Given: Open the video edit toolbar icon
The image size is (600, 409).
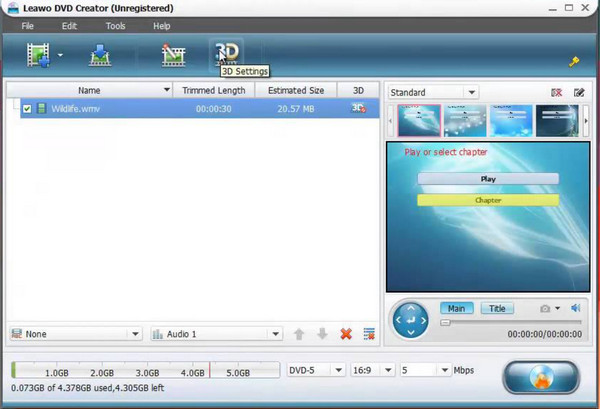Looking at the screenshot, I should (173, 55).
